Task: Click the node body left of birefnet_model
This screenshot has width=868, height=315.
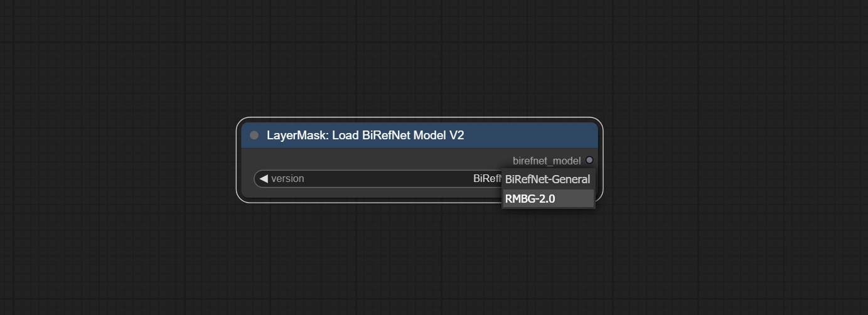Action: pyautogui.click(x=377, y=161)
